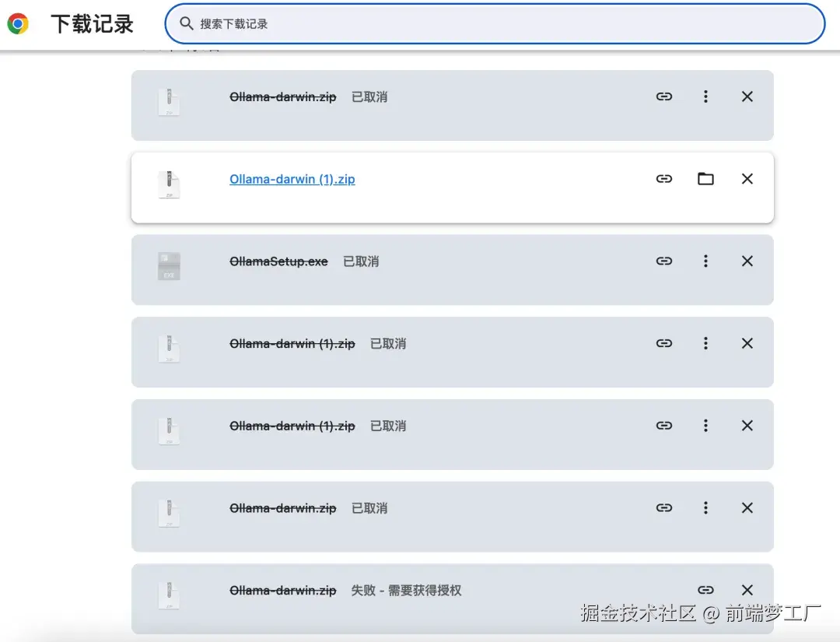Copy link of the last cancelled Ollama-darwin.zip
The height and width of the screenshot is (642, 840).
[x=664, y=507]
